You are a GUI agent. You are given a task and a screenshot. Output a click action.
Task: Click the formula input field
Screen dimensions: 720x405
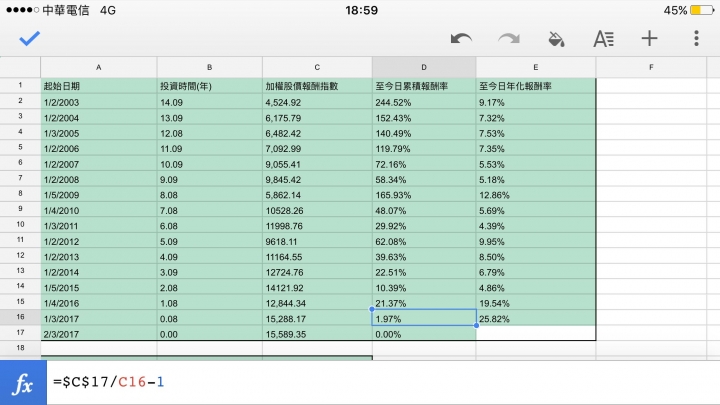click(x=383, y=383)
